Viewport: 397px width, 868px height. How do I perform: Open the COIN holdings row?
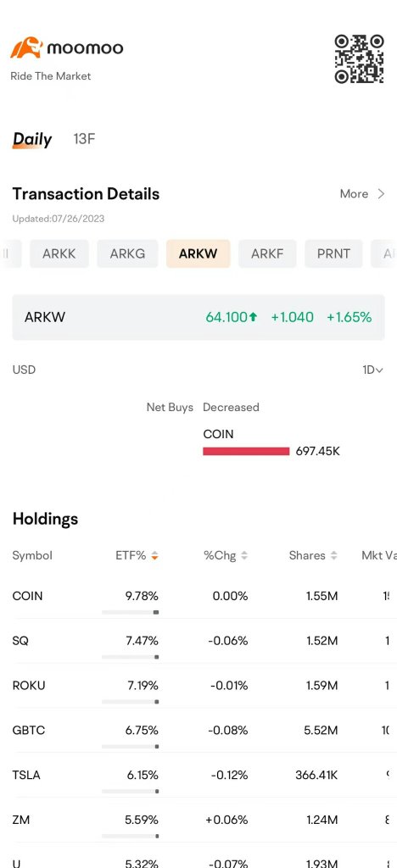coord(198,597)
